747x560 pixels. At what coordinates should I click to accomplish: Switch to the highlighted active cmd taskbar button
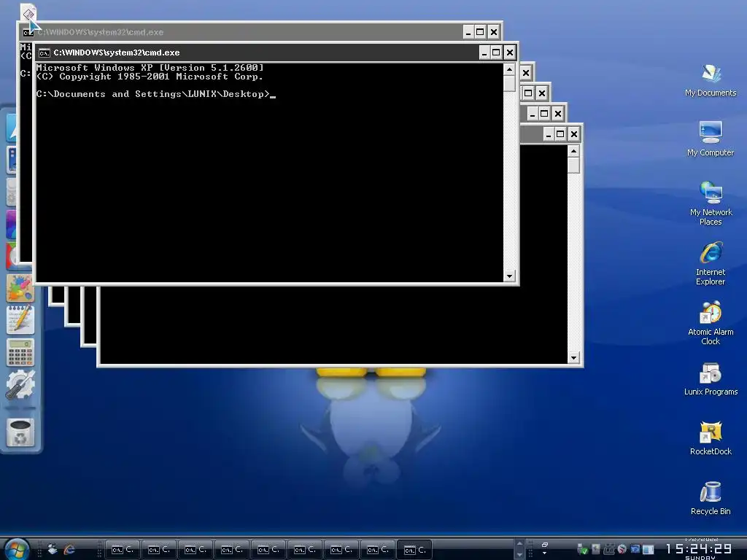(x=414, y=550)
